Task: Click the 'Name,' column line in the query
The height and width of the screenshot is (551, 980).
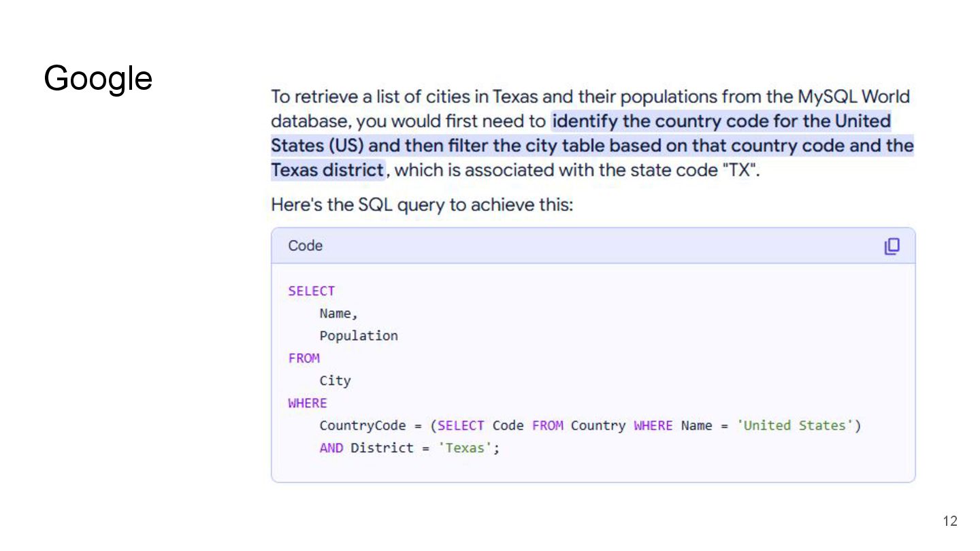Action: click(x=339, y=314)
